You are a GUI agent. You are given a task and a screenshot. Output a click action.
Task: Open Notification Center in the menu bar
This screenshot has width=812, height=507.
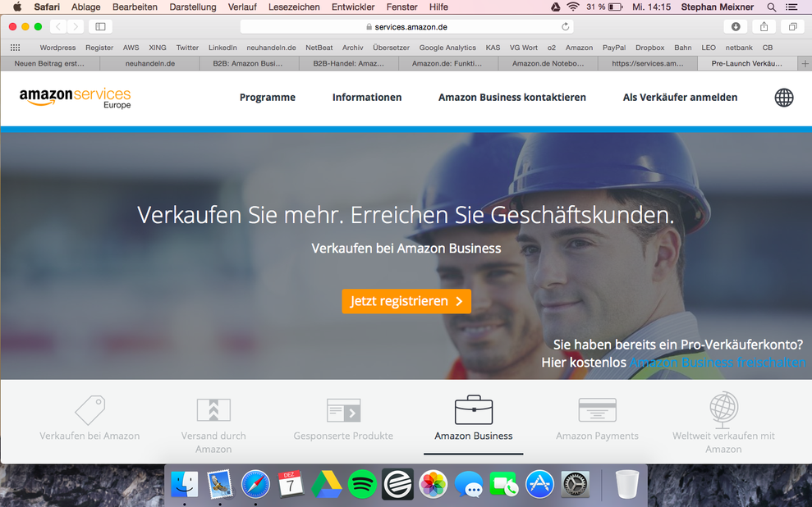(x=791, y=7)
